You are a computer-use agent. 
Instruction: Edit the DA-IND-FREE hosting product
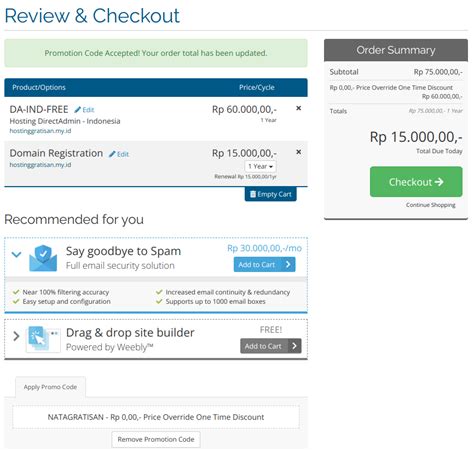click(84, 110)
